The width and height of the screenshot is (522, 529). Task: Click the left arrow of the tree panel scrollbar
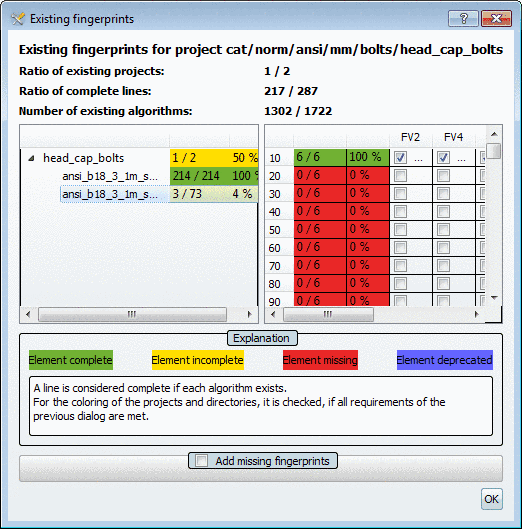click(28, 314)
